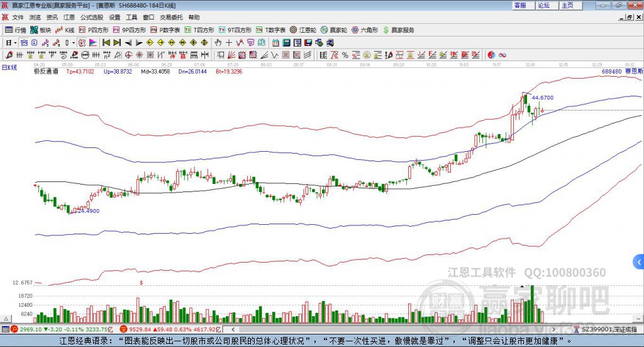Select the Gann fan lines tool
The height and width of the screenshot is (347, 644).
point(231,55)
